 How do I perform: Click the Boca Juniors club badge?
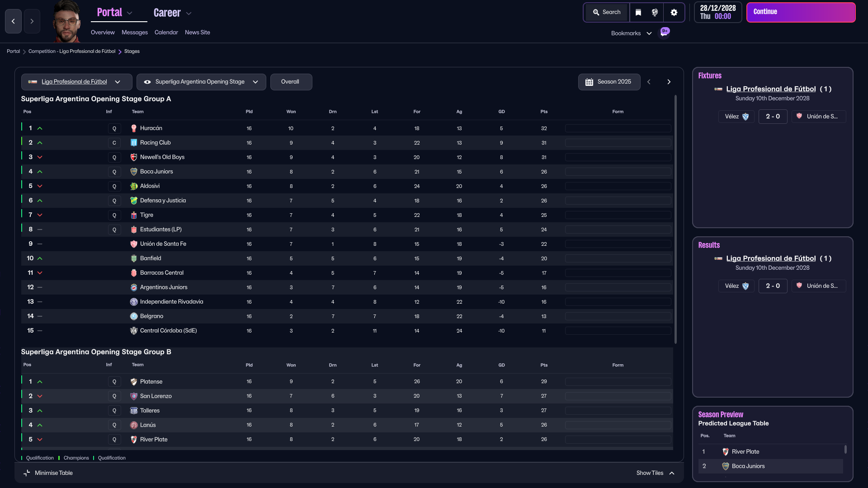click(x=134, y=172)
